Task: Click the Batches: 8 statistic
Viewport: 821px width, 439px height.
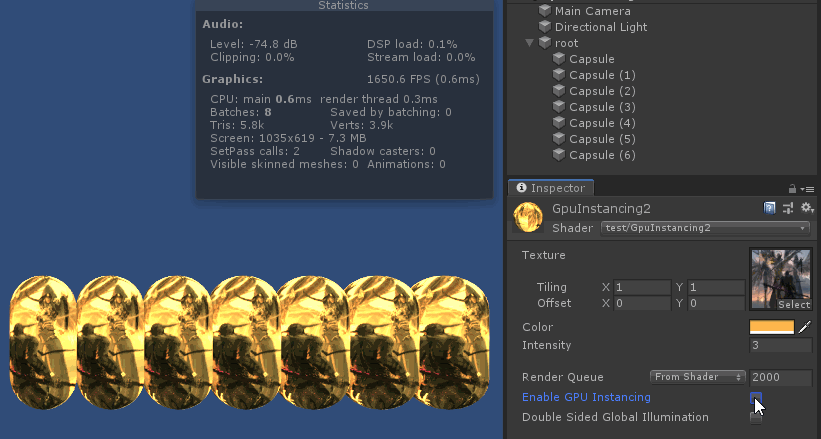Action: [240, 112]
